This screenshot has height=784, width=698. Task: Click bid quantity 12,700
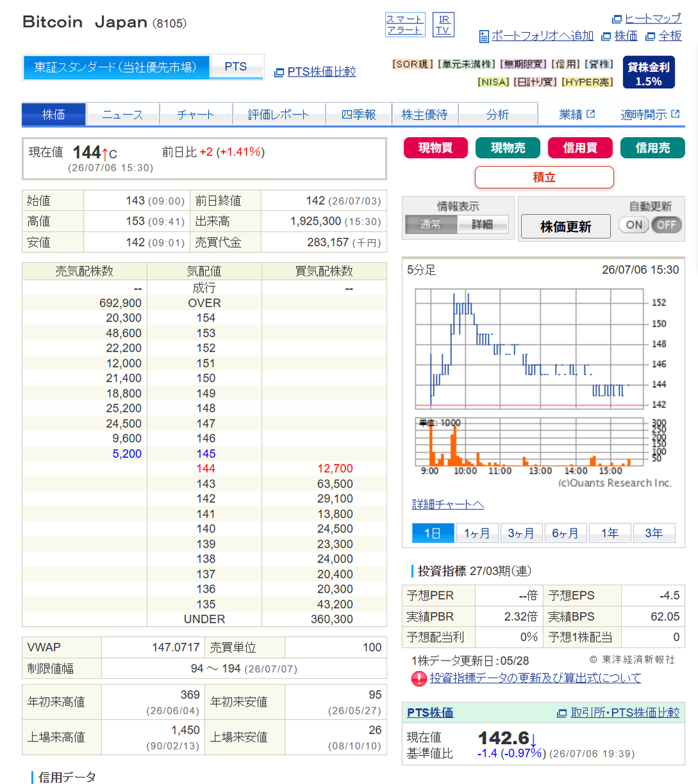tap(335, 468)
